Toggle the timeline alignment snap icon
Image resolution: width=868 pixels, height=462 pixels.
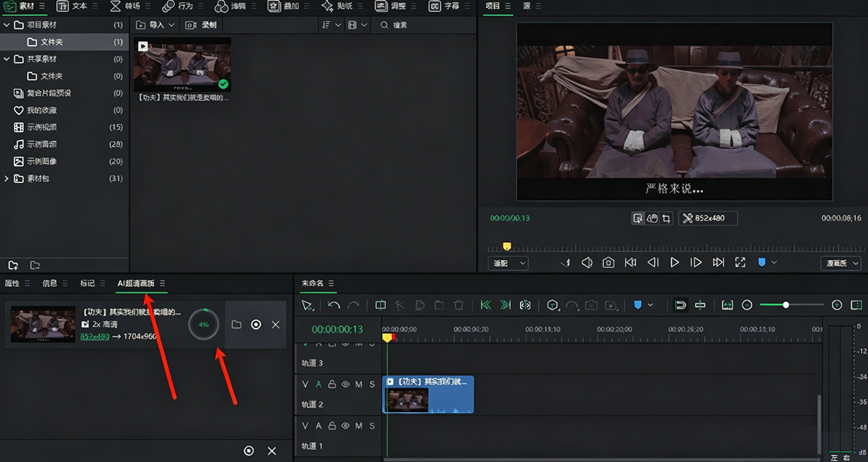click(x=700, y=305)
